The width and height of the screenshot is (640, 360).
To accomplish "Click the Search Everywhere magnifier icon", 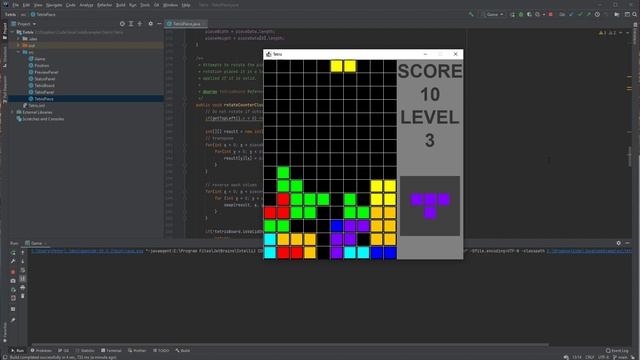I will (635, 14).
